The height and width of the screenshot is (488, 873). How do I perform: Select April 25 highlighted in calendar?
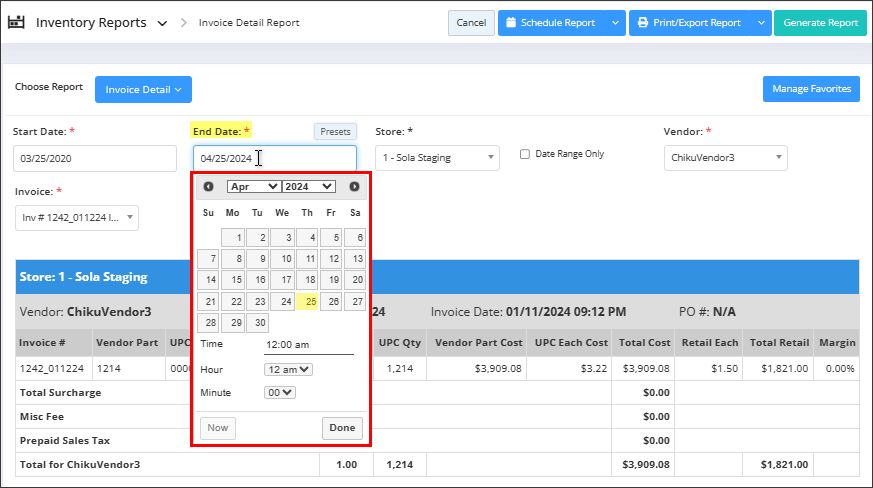[x=309, y=301]
